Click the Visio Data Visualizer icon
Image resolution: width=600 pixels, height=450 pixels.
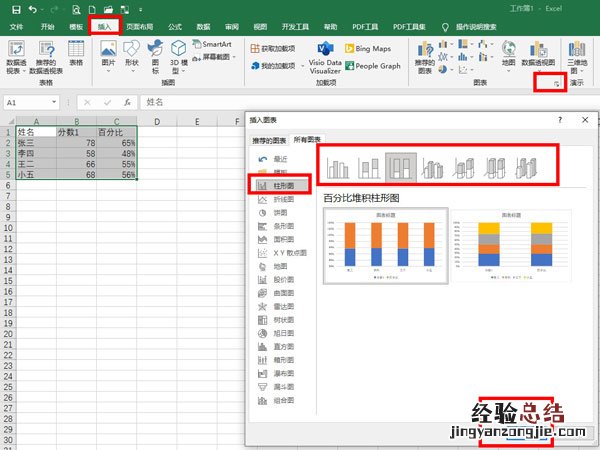coord(325,58)
